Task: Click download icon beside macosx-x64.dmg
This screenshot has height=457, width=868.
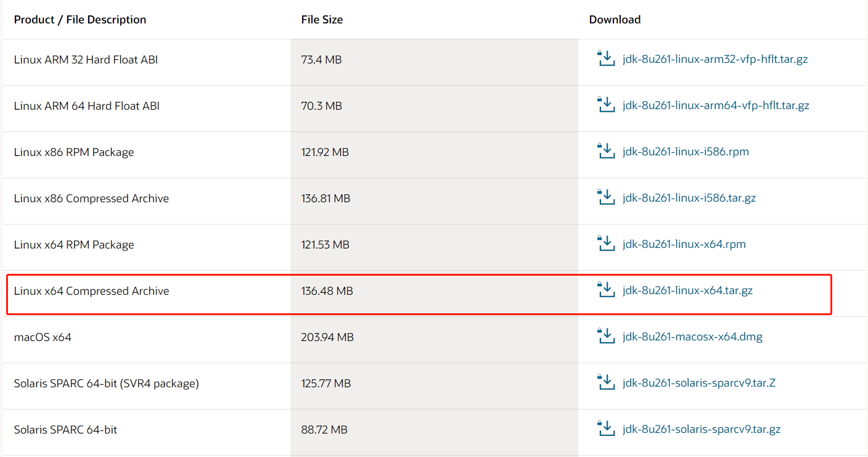Action: (607, 337)
